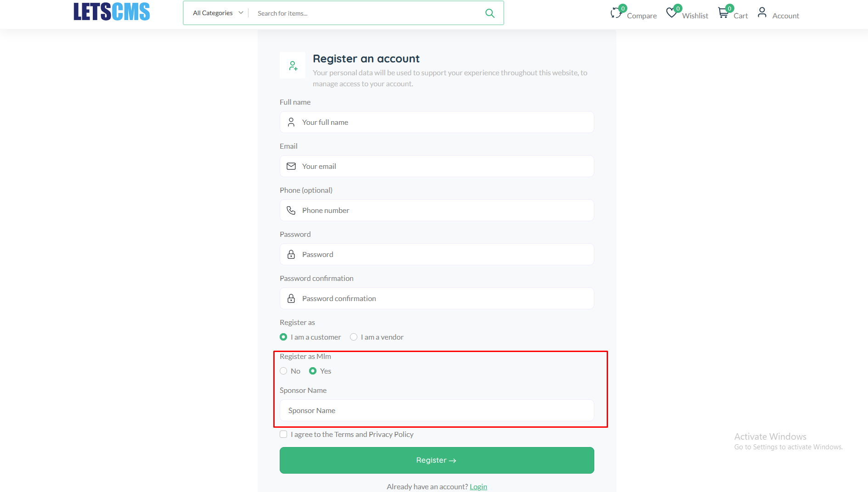Open the shopping Cart icon
Viewport: 868px width, 492px height.
click(x=723, y=12)
